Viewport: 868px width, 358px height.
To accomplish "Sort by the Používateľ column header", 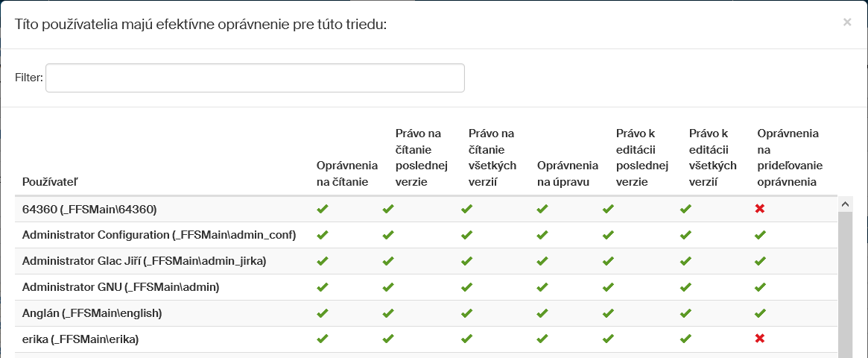I will pos(51,181).
